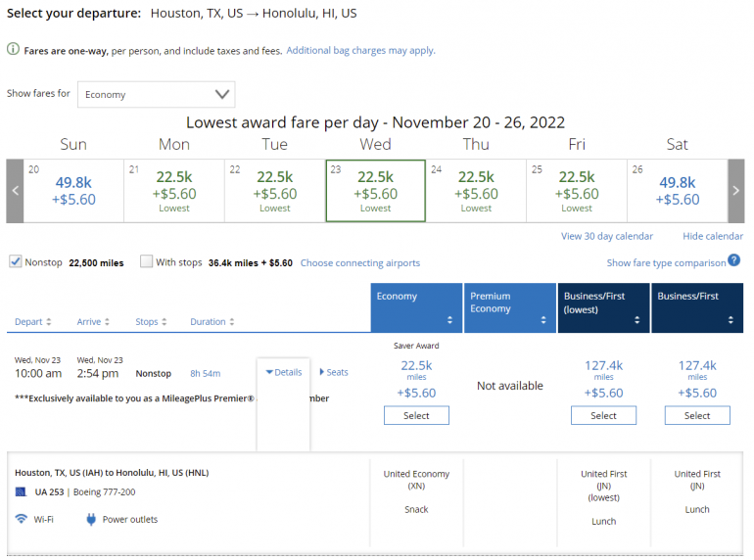Click the fare type comparison help icon
The image size is (754, 560).
[x=733, y=261]
